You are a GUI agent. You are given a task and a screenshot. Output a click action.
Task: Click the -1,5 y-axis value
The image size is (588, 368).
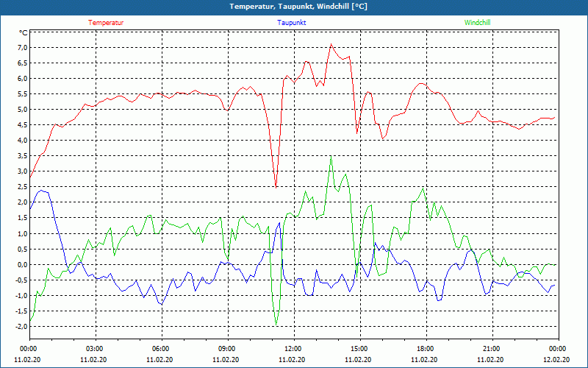pyautogui.click(x=21, y=311)
